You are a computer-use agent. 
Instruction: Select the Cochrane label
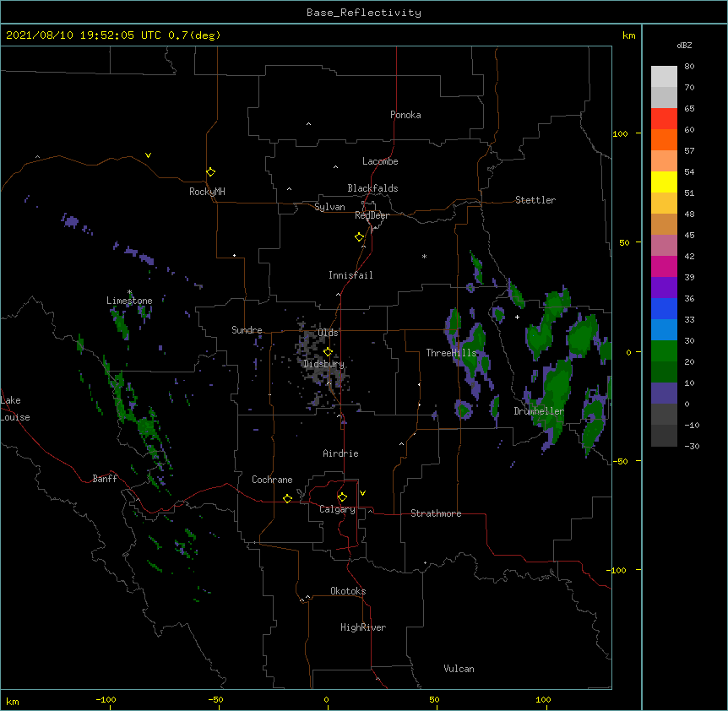[272, 480]
